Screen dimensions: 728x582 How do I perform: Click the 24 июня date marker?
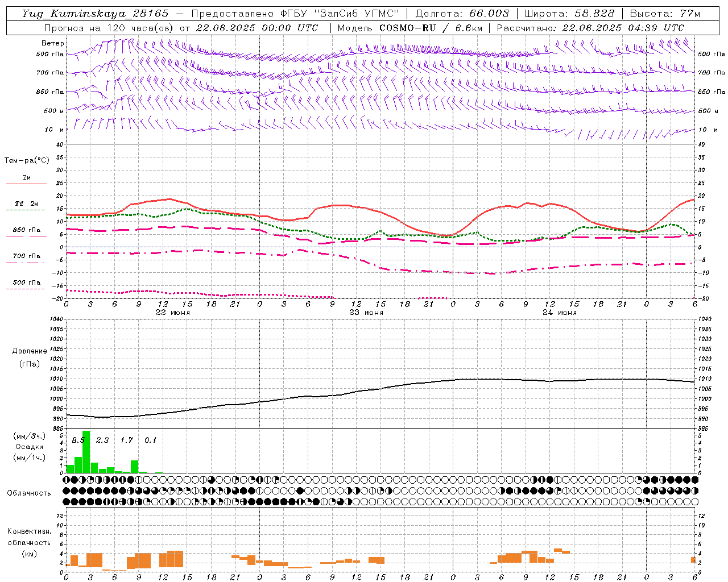[560, 313]
